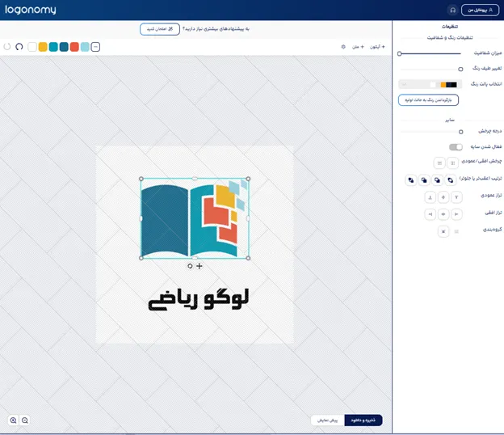Select the white color swatch in toolbar

coord(32,47)
